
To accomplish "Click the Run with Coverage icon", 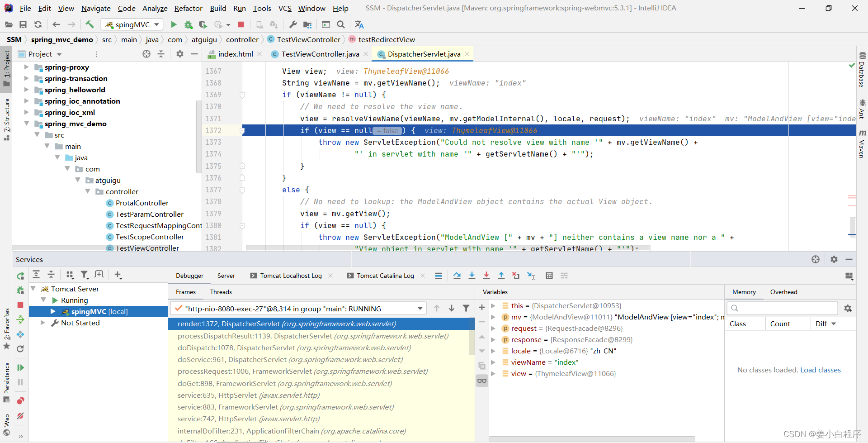I will point(203,24).
